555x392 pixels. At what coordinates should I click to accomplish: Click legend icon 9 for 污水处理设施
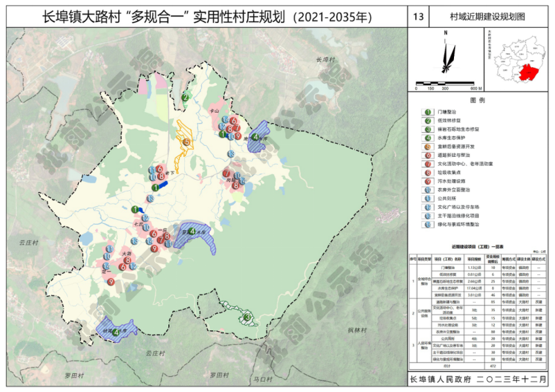429,180
